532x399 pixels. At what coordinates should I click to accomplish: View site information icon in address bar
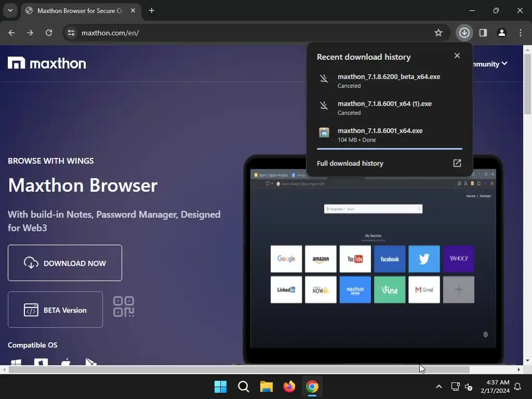pyautogui.click(x=71, y=33)
